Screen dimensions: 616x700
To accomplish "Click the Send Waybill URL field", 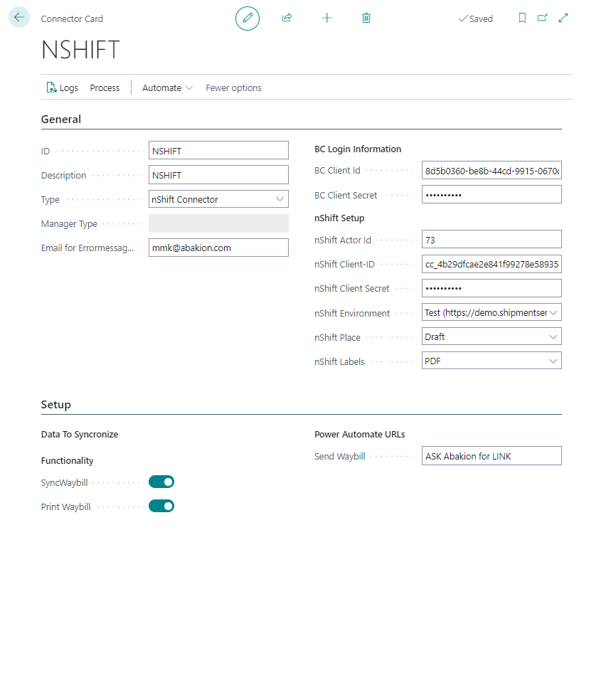I will point(492,456).
